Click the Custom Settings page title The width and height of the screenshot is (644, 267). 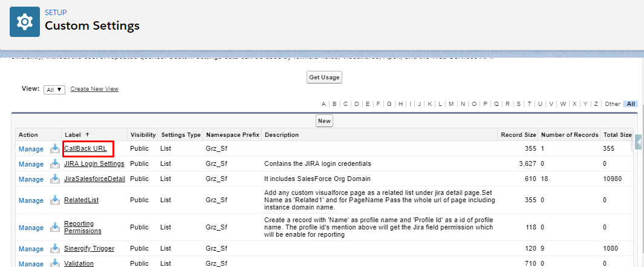tap(92, 26)
